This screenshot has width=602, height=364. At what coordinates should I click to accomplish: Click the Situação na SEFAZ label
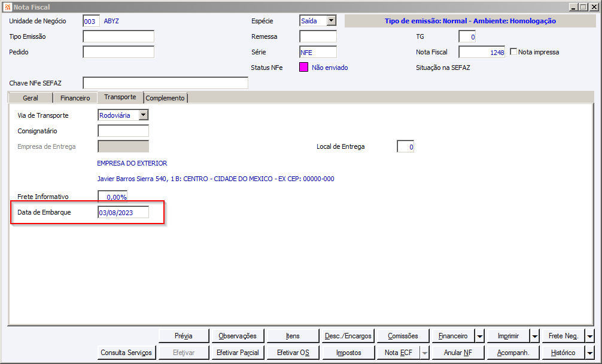(x=443, y=68)
